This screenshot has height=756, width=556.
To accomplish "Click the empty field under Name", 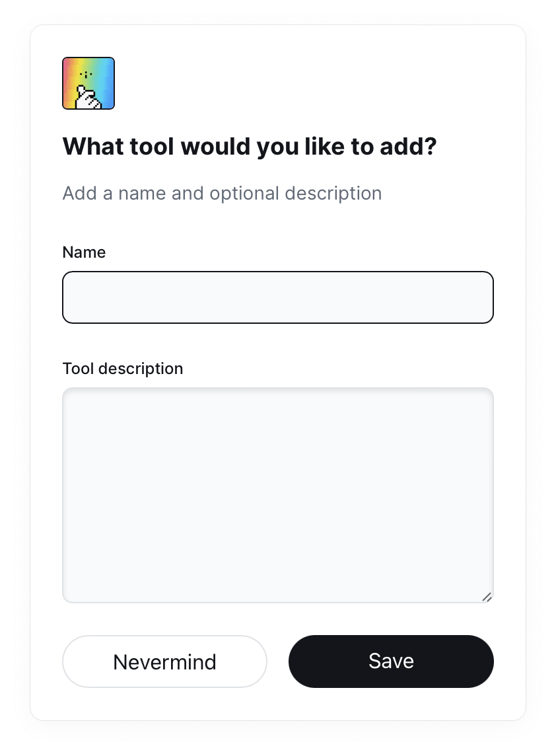I will click(277, 297).
